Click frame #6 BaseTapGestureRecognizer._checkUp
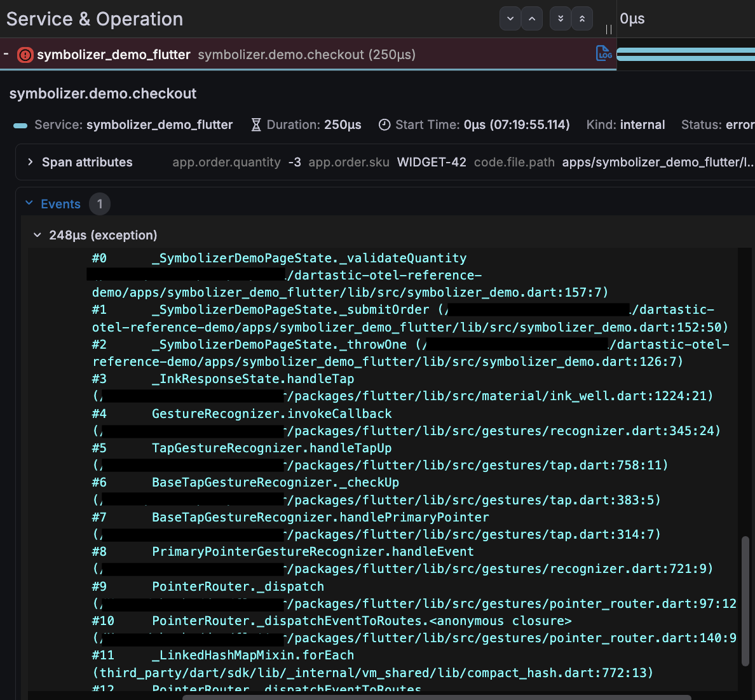Screen dimensions: 755x700 click(x=245, y=482)
